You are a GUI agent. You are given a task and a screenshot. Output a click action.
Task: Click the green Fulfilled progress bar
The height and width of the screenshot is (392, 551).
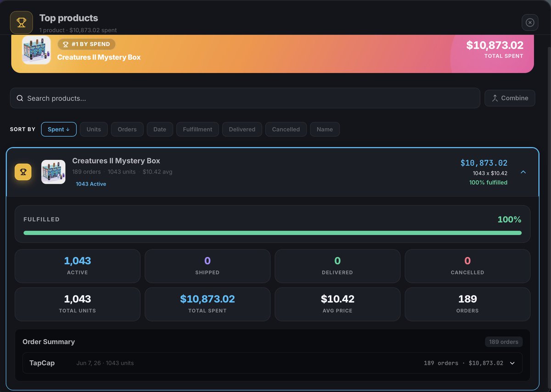point(272,233)
